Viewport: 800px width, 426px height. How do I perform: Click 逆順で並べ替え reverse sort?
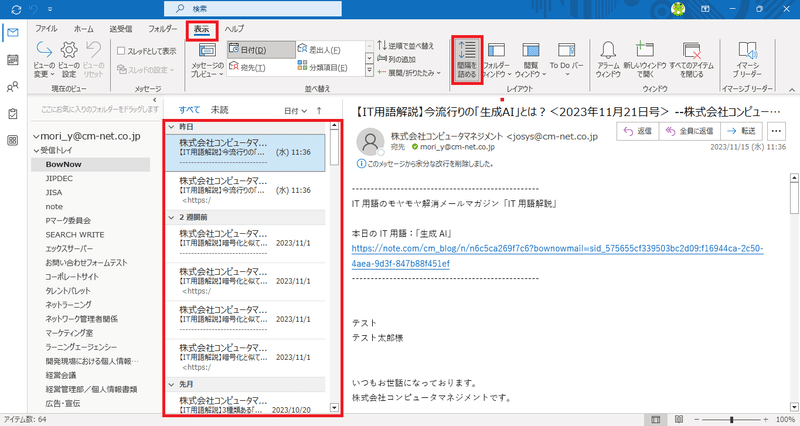pos(406,45)
